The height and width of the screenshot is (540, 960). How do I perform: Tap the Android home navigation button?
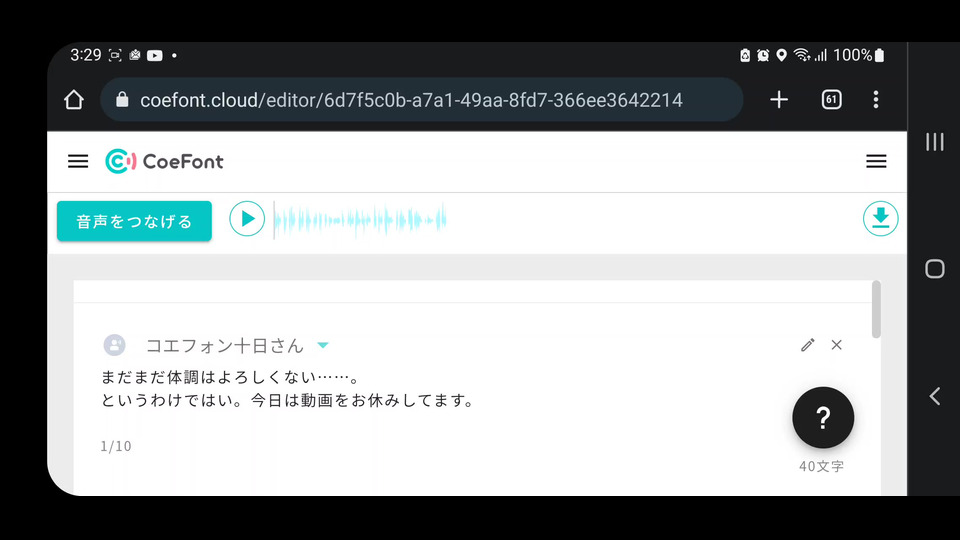tap(934, 269)
